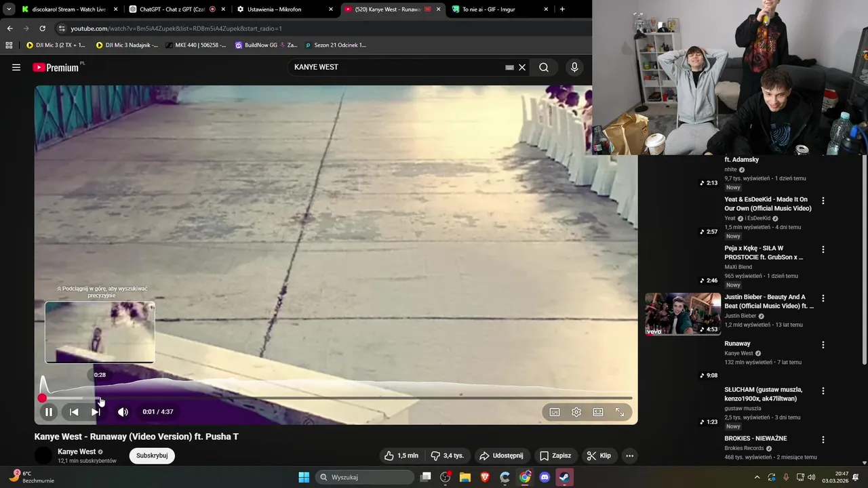This screenshot has width=868, height=488.
Task: Open BuildNow GG bookmark
Action: tap(266, 45)
